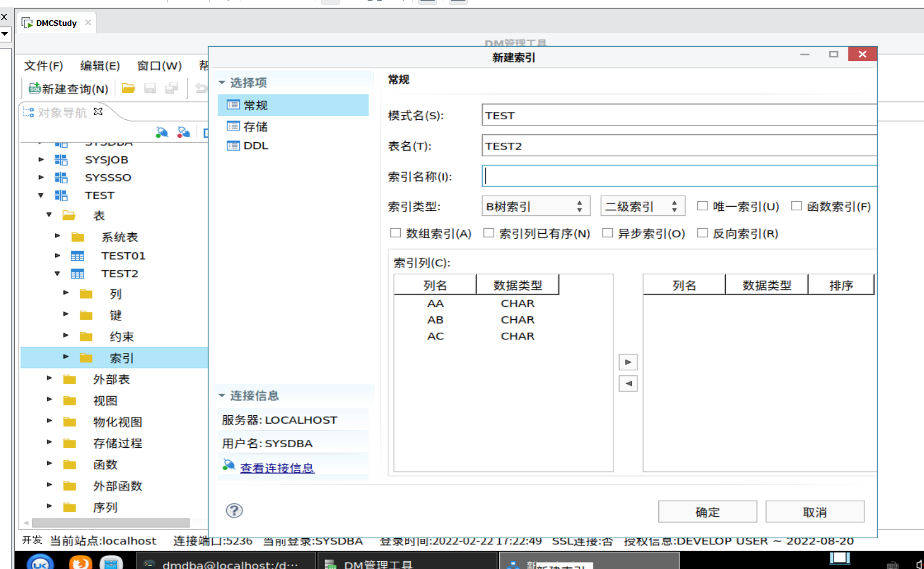Viewport: 924px width, 569px height.
Task: Open the help icon in the index dialog
Action: [x=234, y=511]
